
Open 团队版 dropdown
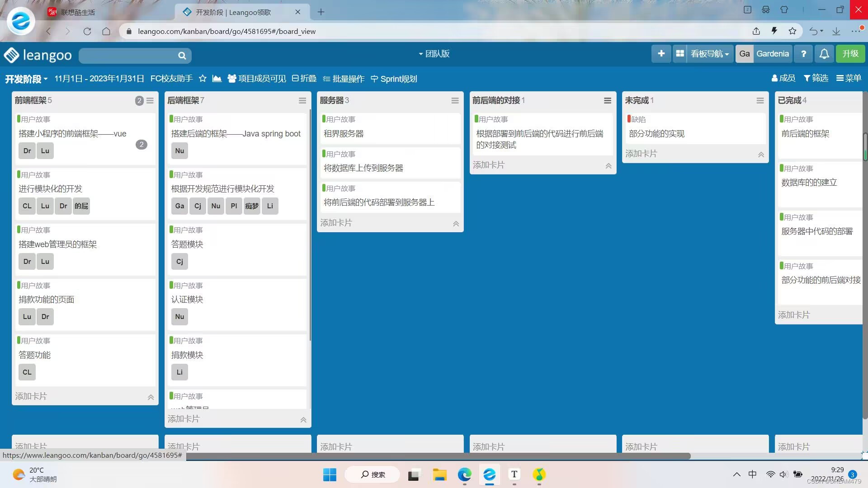(434, 54)
